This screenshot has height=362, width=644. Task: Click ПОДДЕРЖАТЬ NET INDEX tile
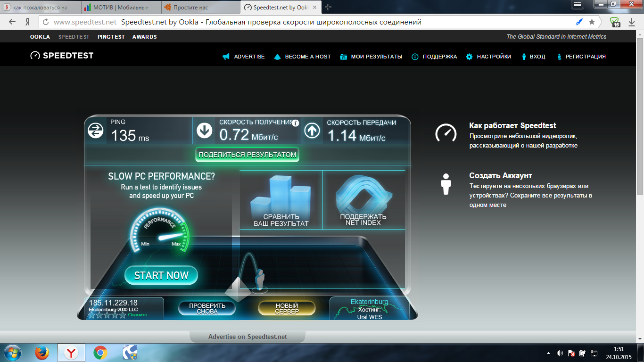363,200
